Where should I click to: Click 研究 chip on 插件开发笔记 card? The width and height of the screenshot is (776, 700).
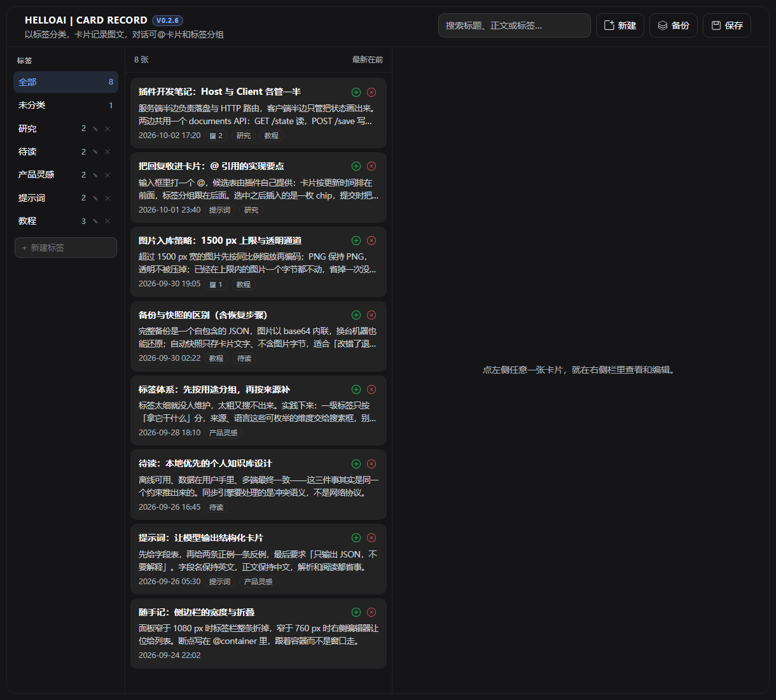click(x=244, y=136)
